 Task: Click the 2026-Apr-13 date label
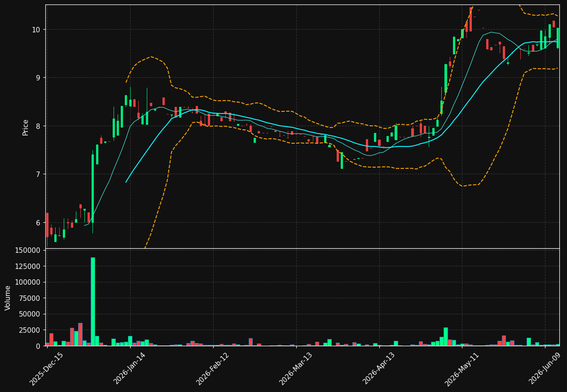[x=379, y=369]
